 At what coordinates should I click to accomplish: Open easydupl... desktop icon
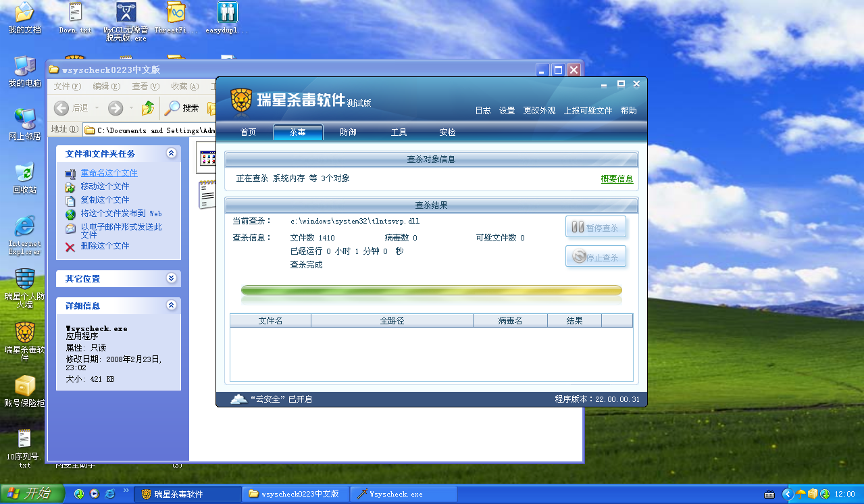[227, 18]
